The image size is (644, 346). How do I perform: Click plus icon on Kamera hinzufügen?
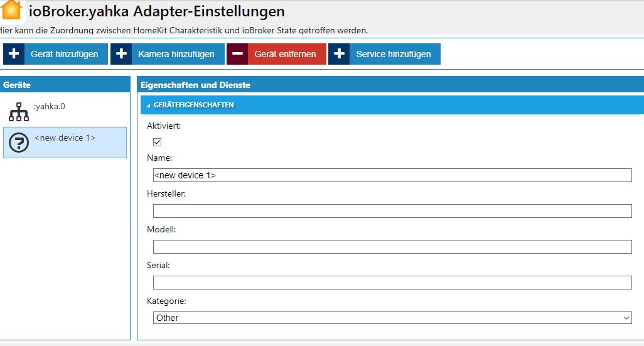pyautogui.click(x=121, y=54)
